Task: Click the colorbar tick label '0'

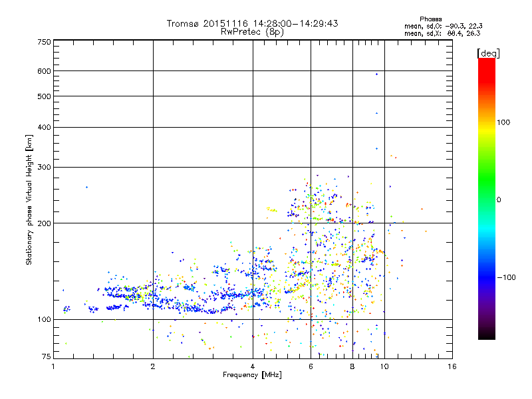Action: (499, 200)
